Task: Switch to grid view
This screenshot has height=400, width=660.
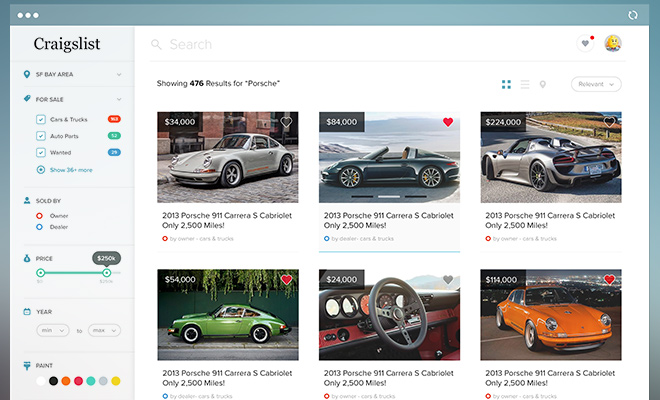Action: [506, 84]
